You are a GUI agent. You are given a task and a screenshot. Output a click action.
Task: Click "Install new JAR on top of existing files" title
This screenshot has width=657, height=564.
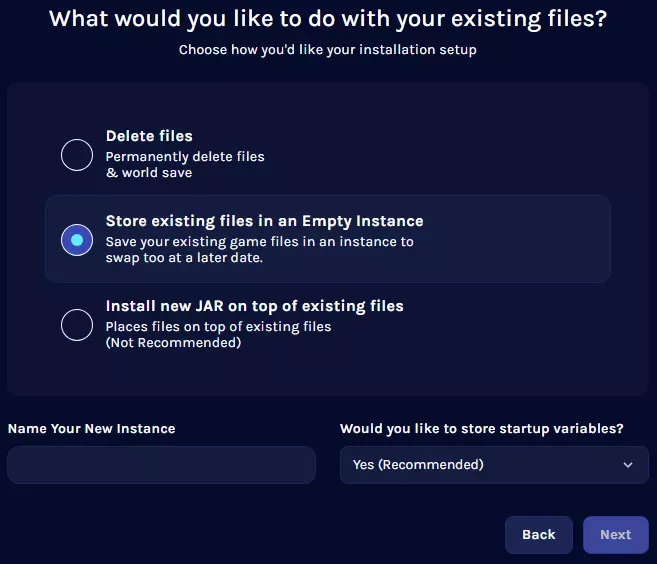point(254,306)
